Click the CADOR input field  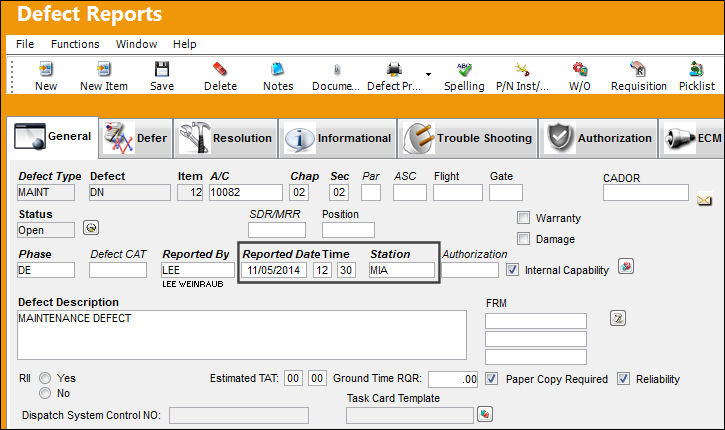pyautogui.click(x=646, y=192)
